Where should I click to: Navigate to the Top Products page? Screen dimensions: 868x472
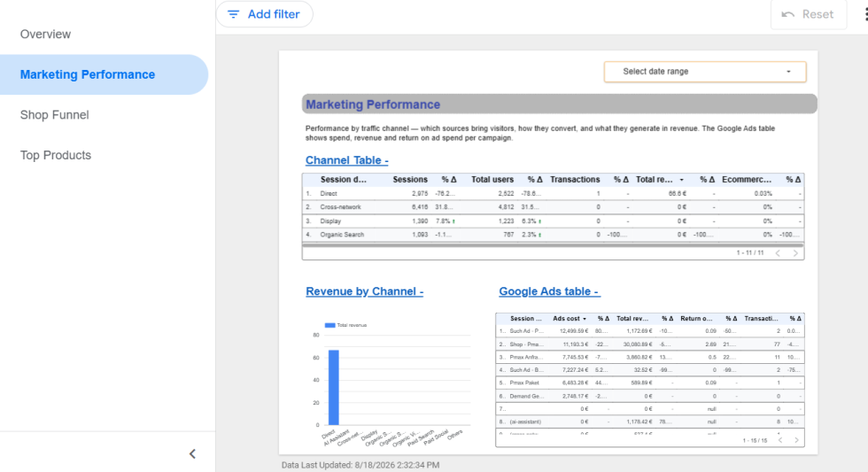click(55, 156)
